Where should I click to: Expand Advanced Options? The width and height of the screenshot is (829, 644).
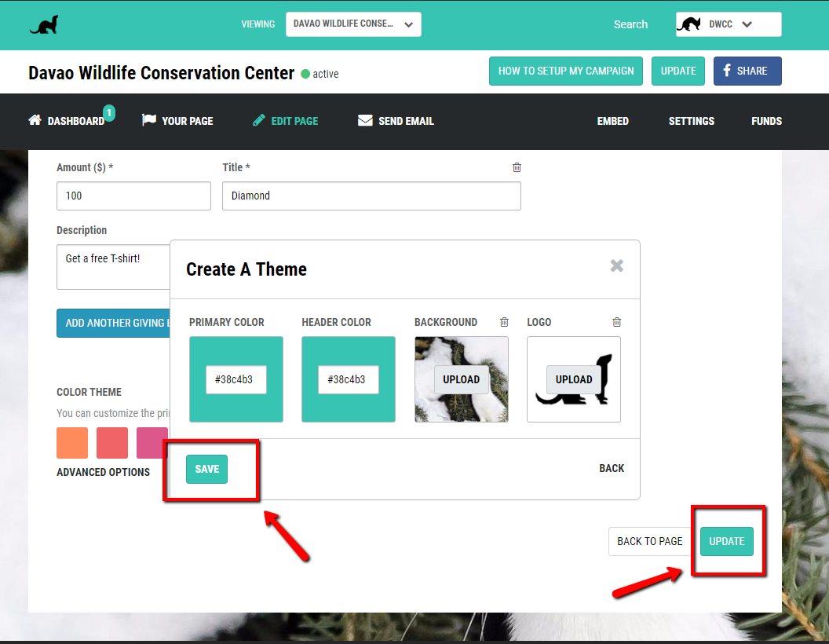click(x=103, y=472)
